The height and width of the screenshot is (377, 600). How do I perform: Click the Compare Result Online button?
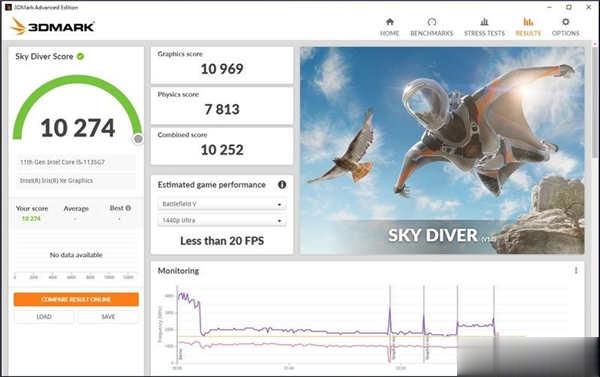76,299
